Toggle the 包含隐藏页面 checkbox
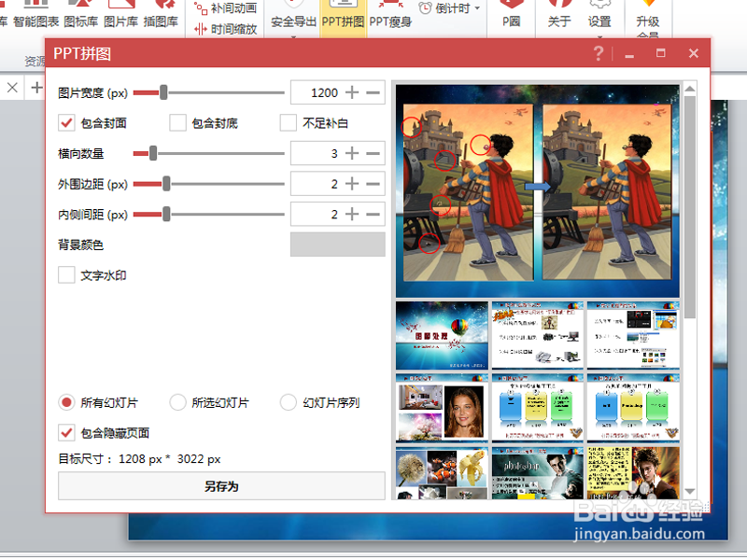This screenshot has height=560, width=747. pos(66,433)
